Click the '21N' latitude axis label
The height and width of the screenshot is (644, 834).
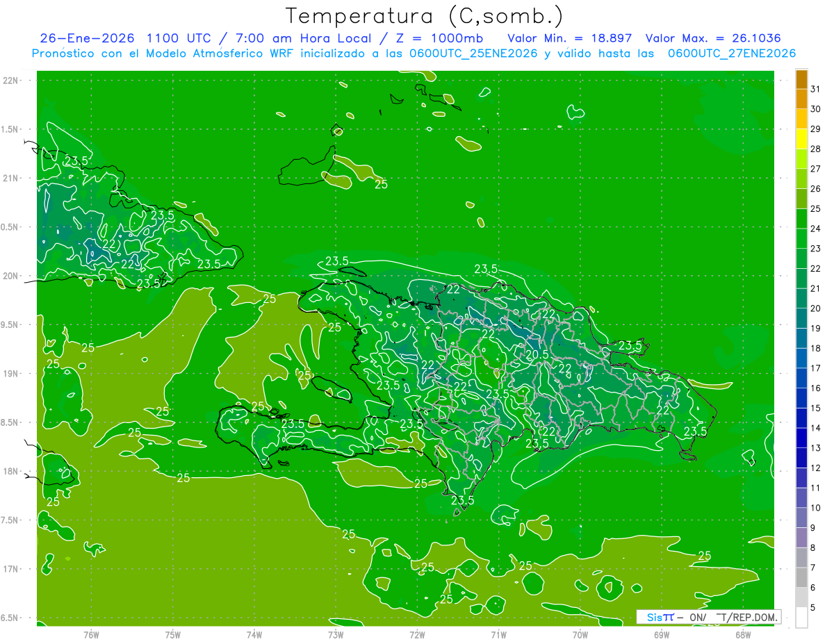tap(10, 178)
